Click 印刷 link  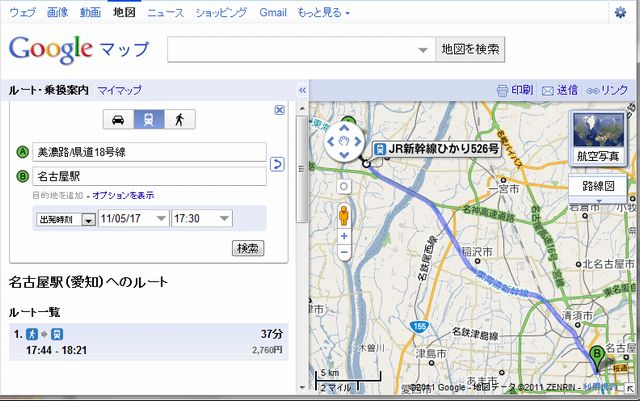coord(522,90)
